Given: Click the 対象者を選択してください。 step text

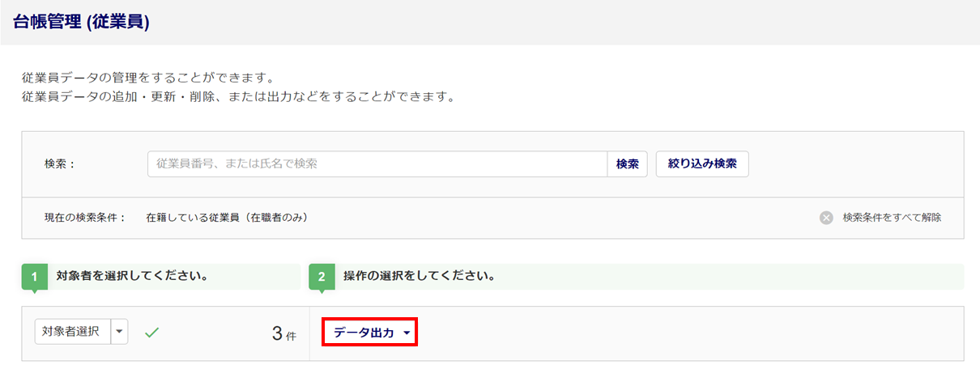Looking at the screenshot, I should [x=133, y=276].
